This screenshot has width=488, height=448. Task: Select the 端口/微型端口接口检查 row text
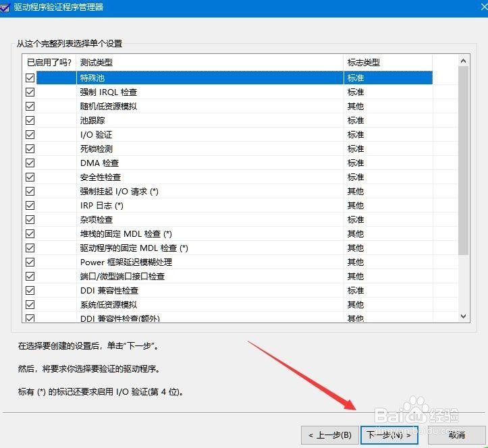coord(122,276)
